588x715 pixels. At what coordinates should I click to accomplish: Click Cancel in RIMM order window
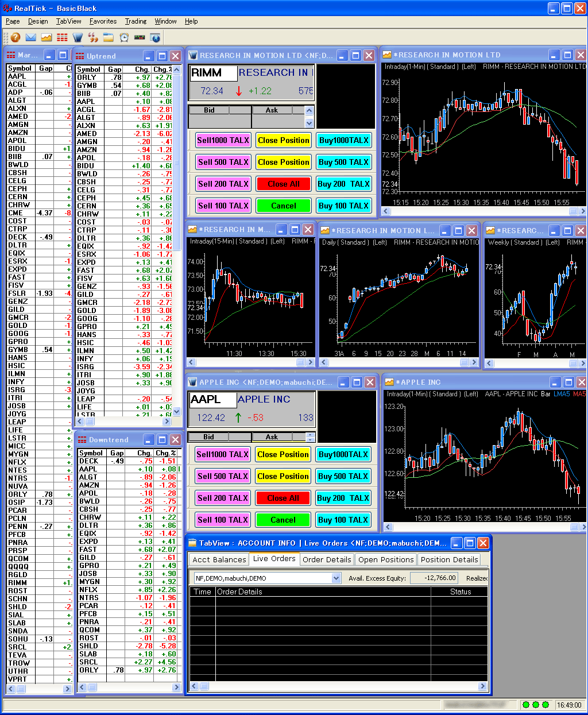pyautogui.click(x=284, y=206)
